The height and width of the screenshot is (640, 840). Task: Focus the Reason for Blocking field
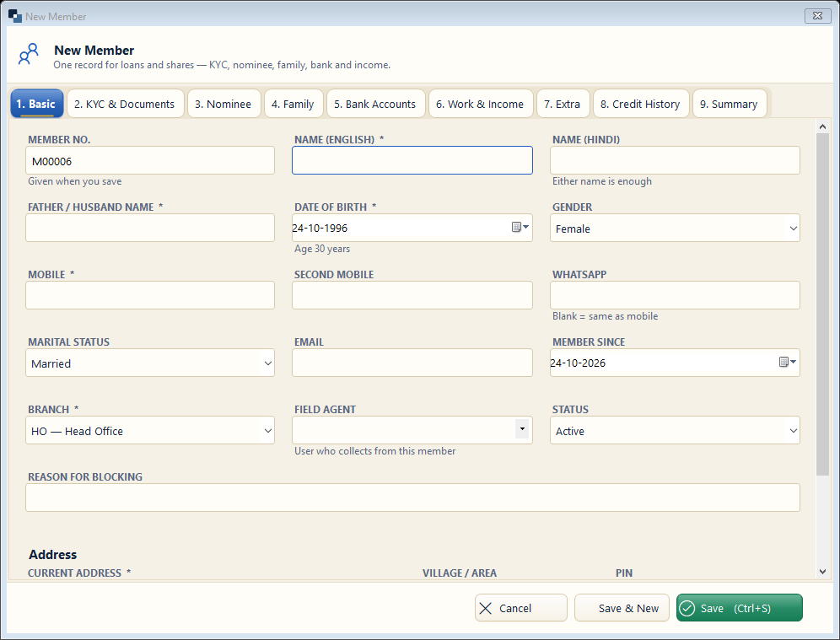point(412,497)
